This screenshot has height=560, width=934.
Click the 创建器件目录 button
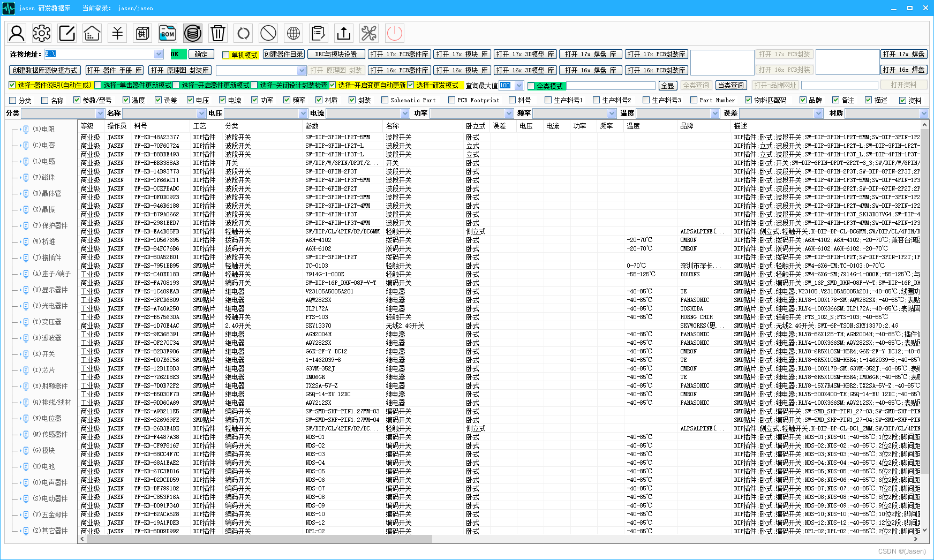284,54
